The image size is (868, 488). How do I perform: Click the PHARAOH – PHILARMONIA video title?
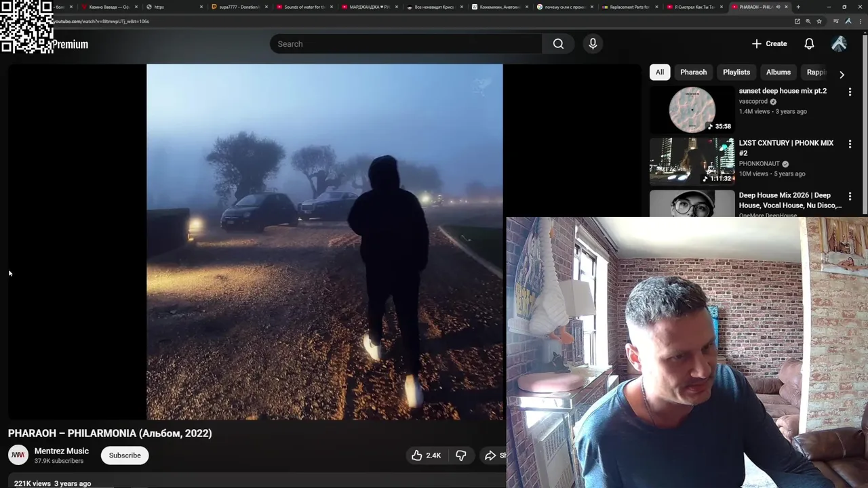click(x=110, y=433)
